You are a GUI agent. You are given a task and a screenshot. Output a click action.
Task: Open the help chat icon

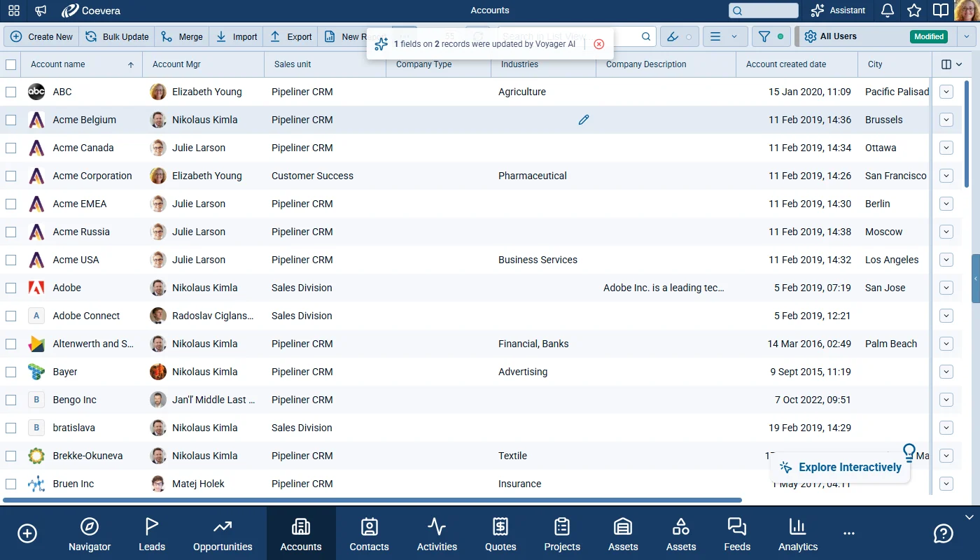click(943, 533)
